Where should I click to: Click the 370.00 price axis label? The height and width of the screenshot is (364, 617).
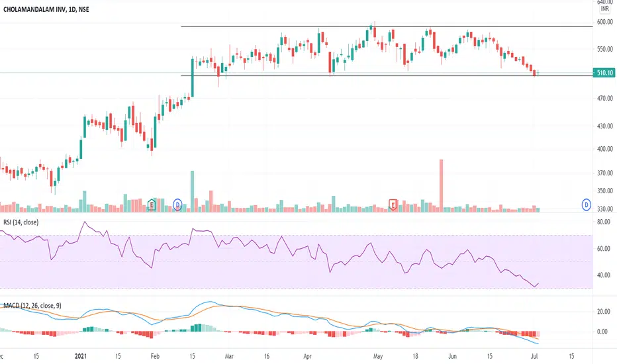point(605,173)
